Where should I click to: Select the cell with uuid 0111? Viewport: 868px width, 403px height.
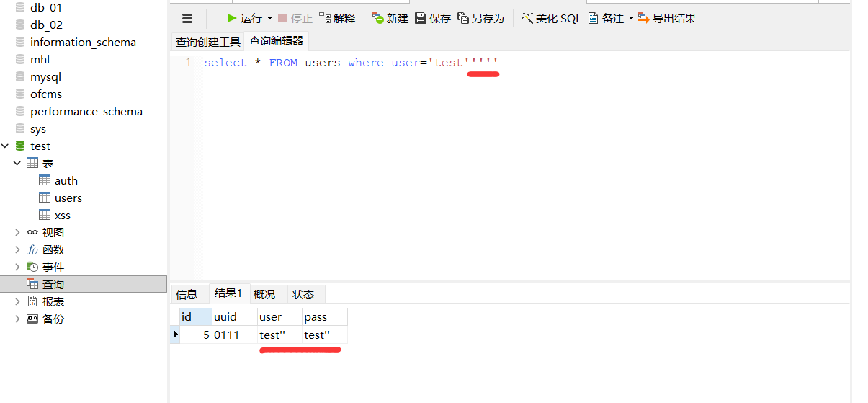(235, 335)
